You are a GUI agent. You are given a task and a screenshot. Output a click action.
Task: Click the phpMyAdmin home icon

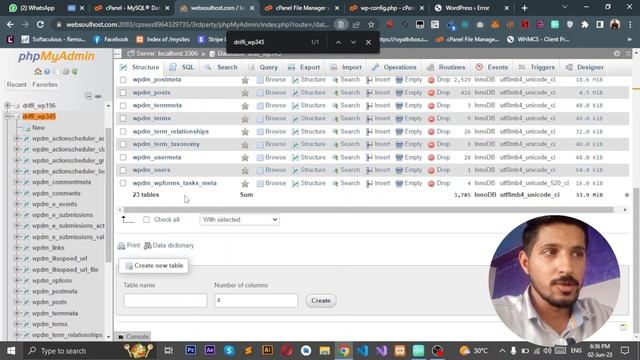(38, 71)
